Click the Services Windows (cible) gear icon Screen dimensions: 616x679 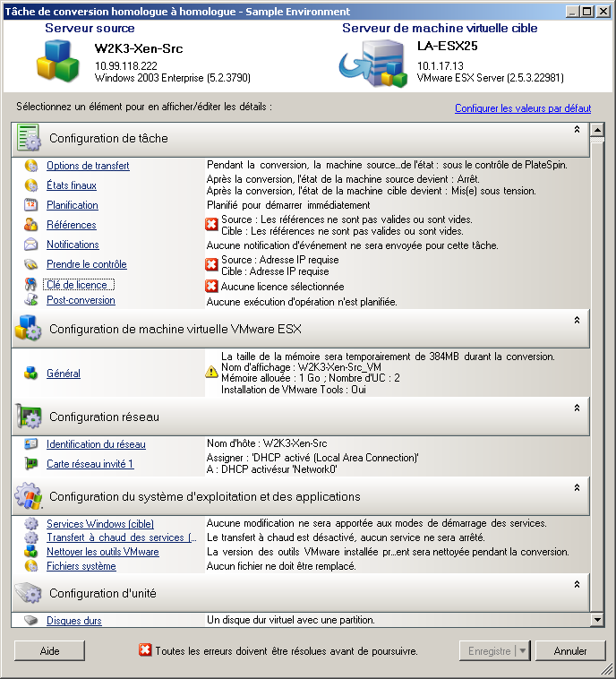coord(30,523)
